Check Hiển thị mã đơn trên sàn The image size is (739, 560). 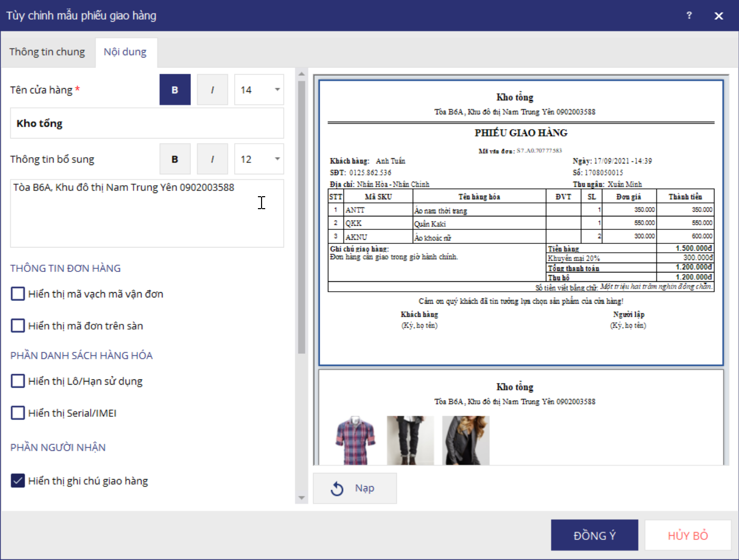pos(18,326)
